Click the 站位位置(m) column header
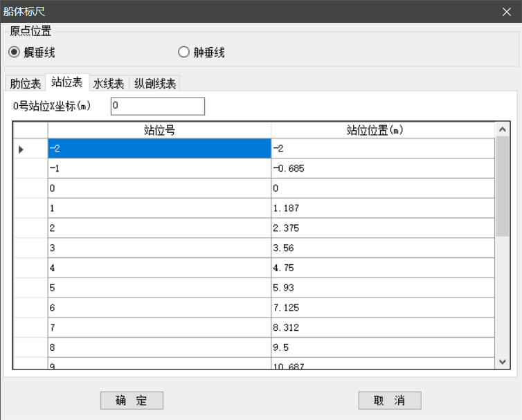Image resolution: width=522 pixels, height=420 pixels. point(383,129)
